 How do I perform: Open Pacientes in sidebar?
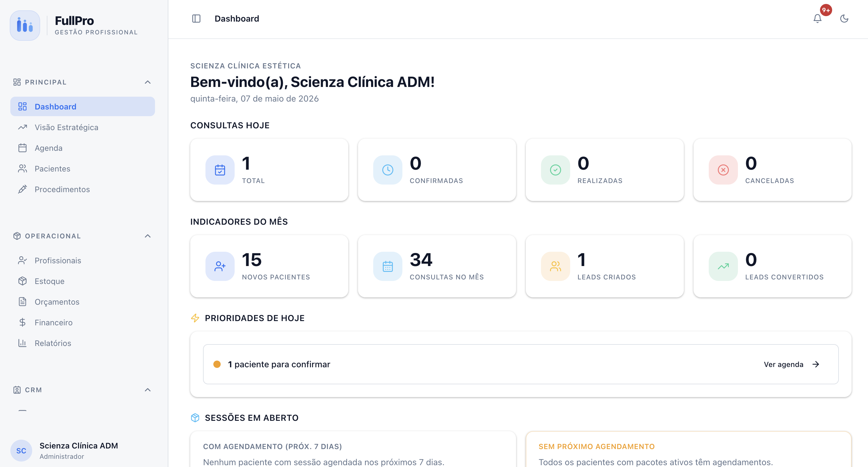tap(83, 169)
